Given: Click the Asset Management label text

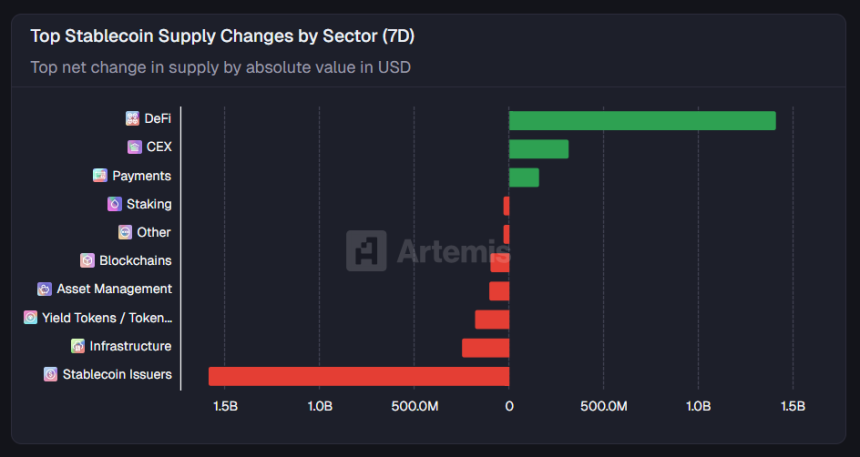Looking at the screenshot, I should pyautogui.click(x=114, y=289).
